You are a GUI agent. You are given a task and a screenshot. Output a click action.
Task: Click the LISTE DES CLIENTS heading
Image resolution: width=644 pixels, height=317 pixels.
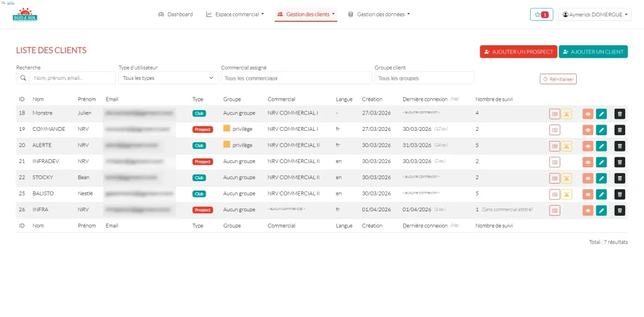(52, 50)
